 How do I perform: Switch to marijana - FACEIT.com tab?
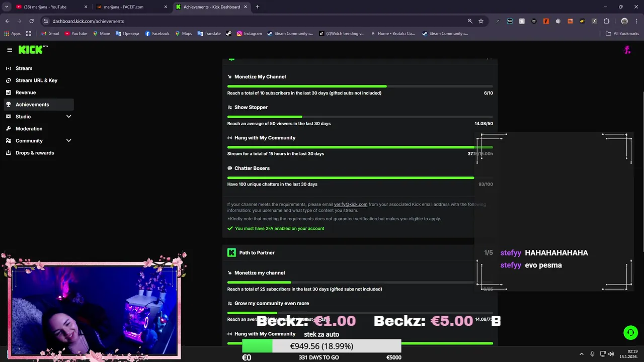[124, 7]
